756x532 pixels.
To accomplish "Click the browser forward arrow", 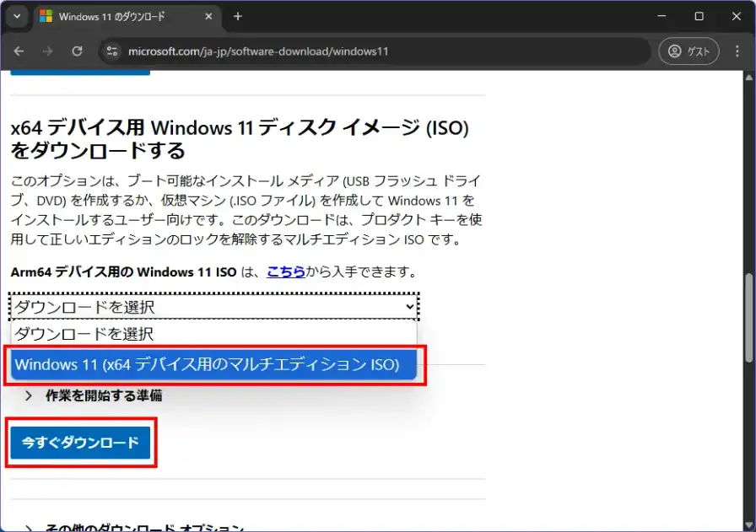I will click(47, 51).
